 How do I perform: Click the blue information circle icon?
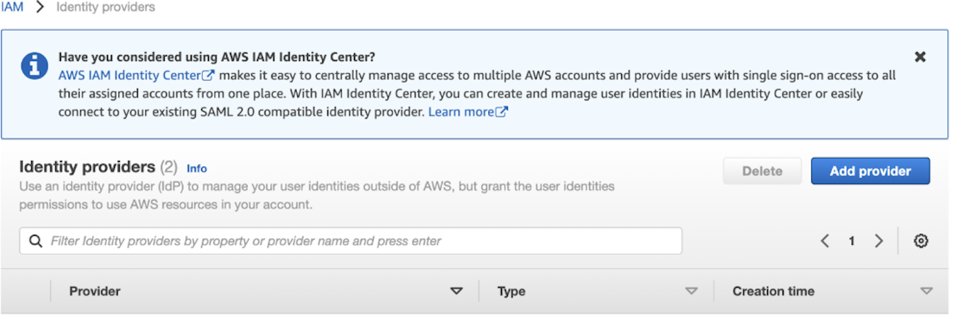point(34,66)
